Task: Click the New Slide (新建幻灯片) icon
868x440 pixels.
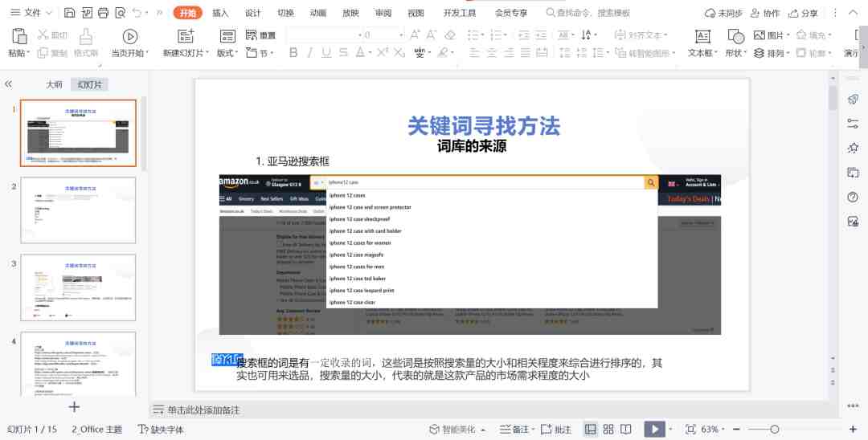Action: [x=186, y=36]
